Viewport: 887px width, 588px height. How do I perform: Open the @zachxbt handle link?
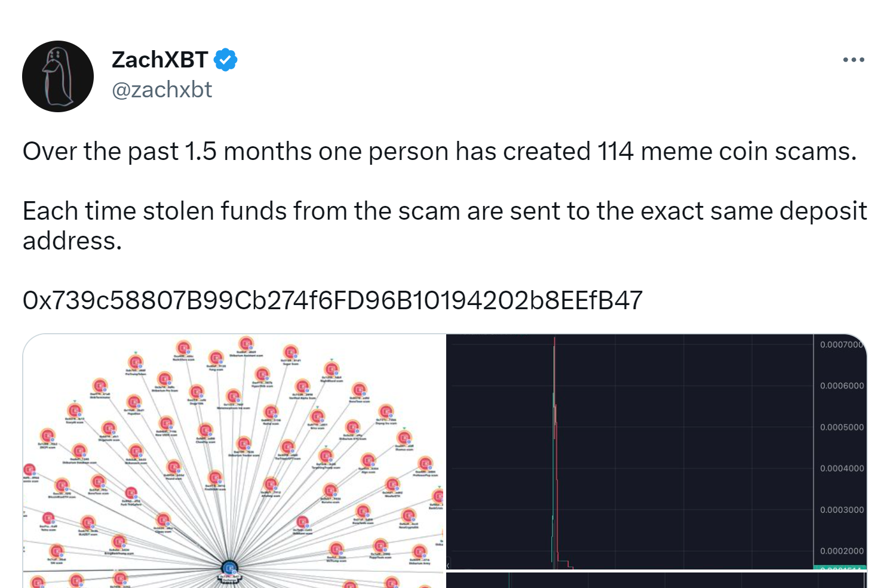coord(162,90)
